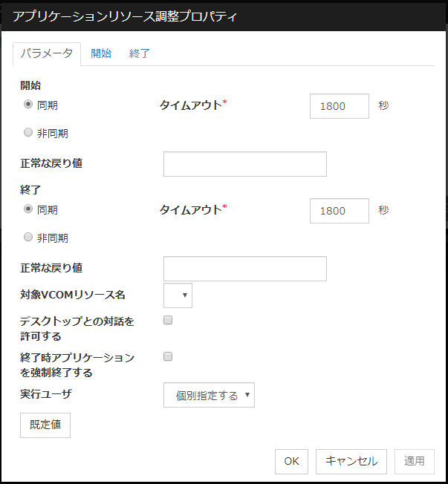Image resolution: width=448 pixels, height=484 pixels.
Task: Switch to the パラメータ tab
Action: [x=47, y=53]
